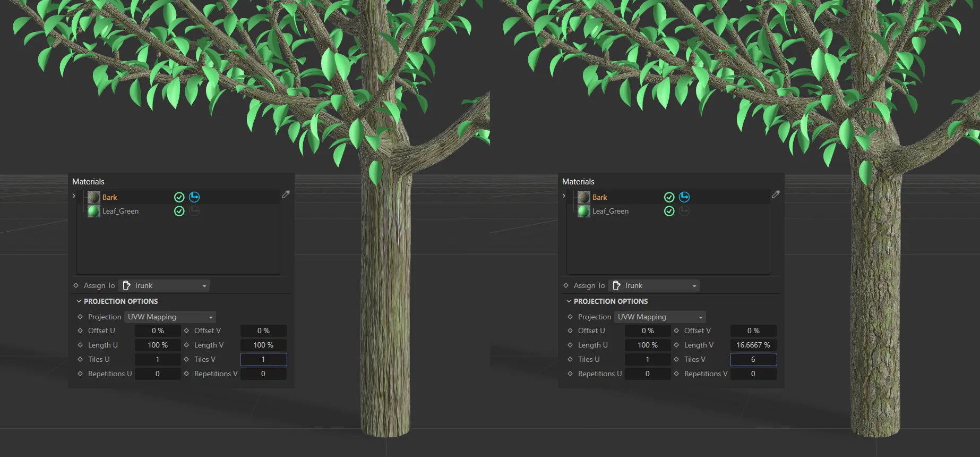Click the Offset U field in left panel

point(158,331)
